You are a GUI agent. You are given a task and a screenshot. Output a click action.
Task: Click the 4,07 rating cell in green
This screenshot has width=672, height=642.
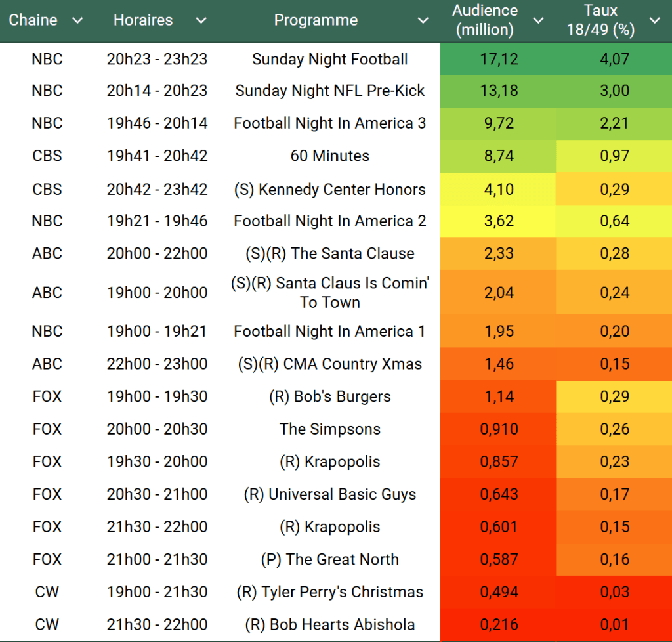pos(614,59)
